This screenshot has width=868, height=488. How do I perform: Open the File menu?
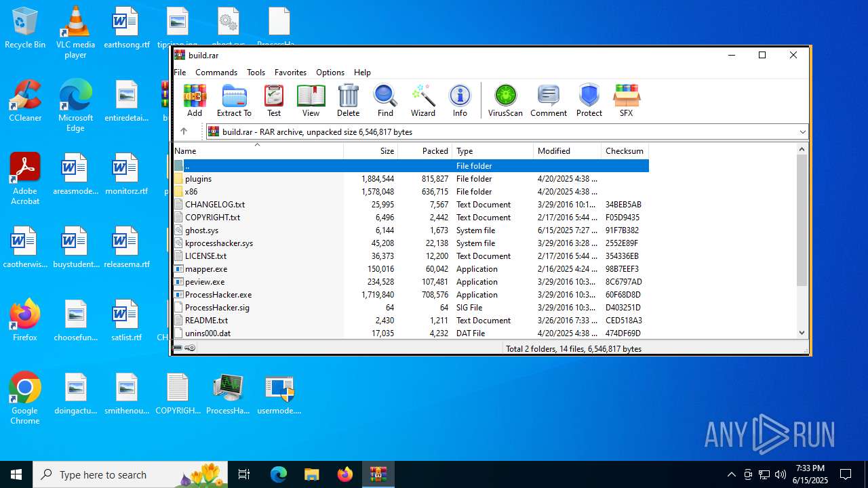(x=180, y=73)
